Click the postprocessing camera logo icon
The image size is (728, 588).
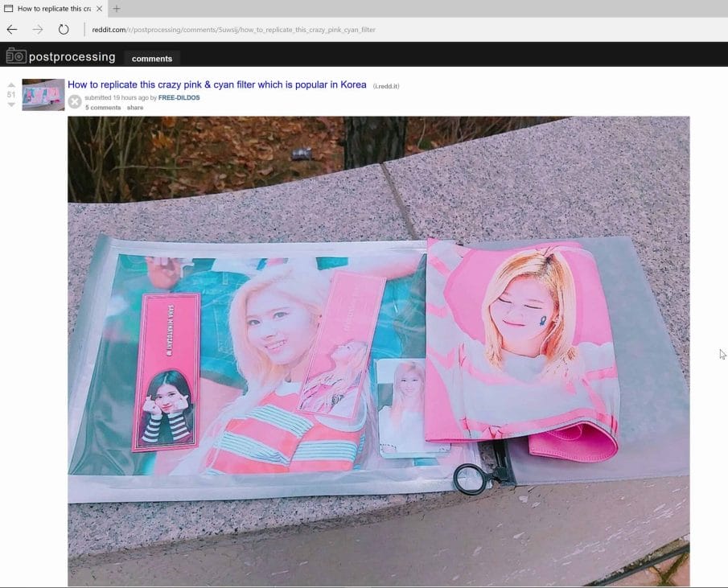(x=16, y=56)
